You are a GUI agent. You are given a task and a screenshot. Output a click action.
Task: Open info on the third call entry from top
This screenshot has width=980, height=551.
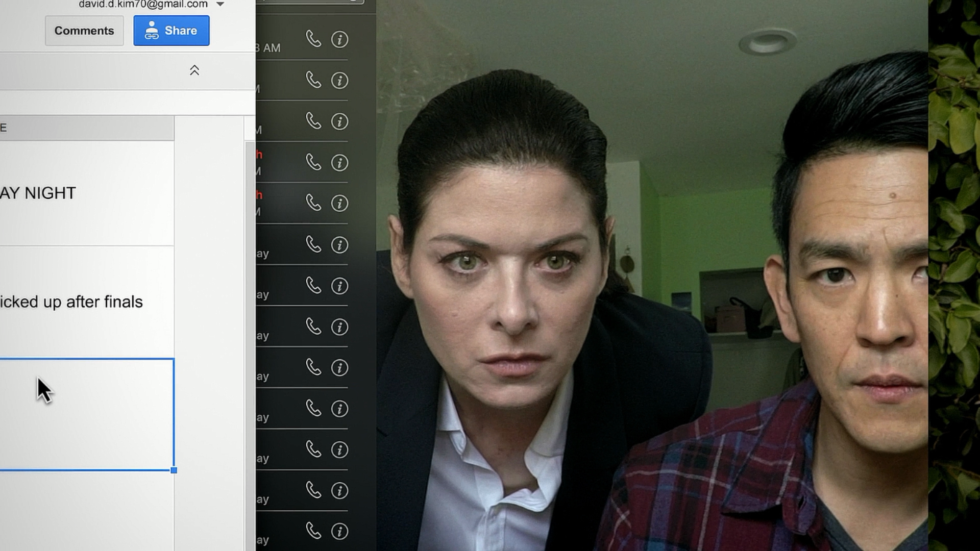click(x=339, y=121)
